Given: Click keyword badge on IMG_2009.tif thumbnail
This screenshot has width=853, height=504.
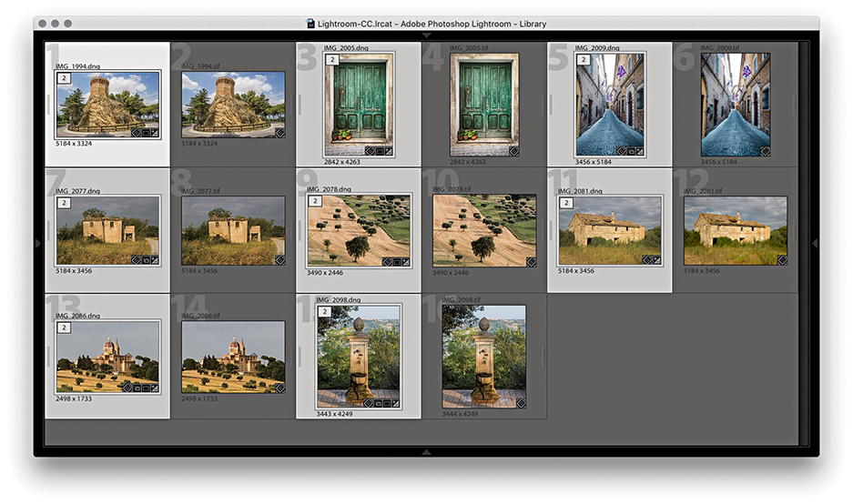Looking at the screenshot, I should pyautogui.click(x=765, y=151).
